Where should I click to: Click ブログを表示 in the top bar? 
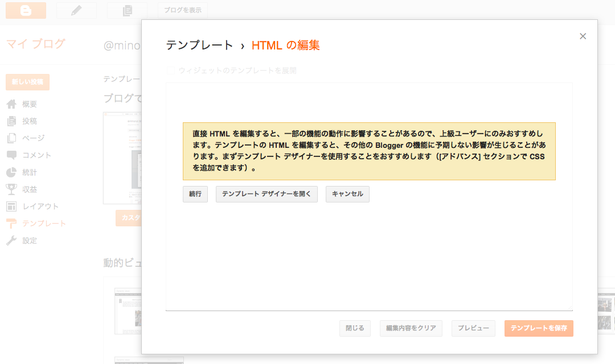coord(182,10)
